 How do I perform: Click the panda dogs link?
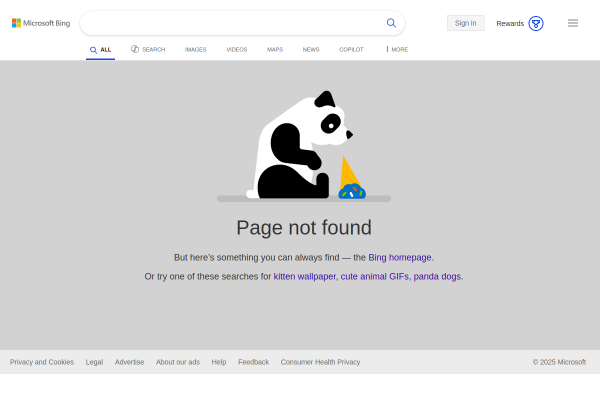click(x=437, y=276)
